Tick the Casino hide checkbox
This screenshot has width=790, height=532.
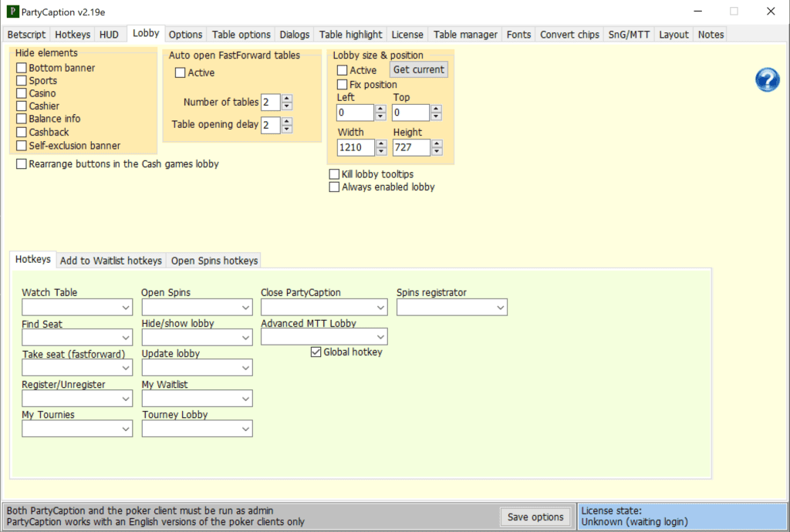point(21,93)
